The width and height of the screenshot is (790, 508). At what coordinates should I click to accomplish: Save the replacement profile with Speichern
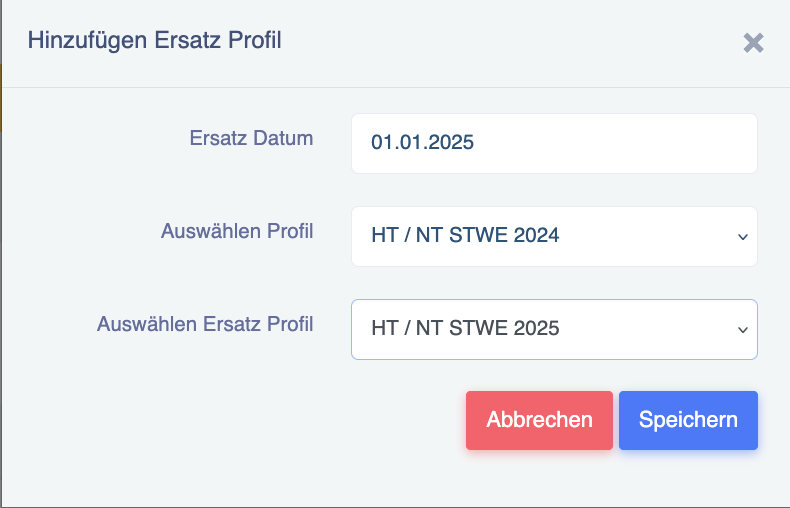pos(688,420)
